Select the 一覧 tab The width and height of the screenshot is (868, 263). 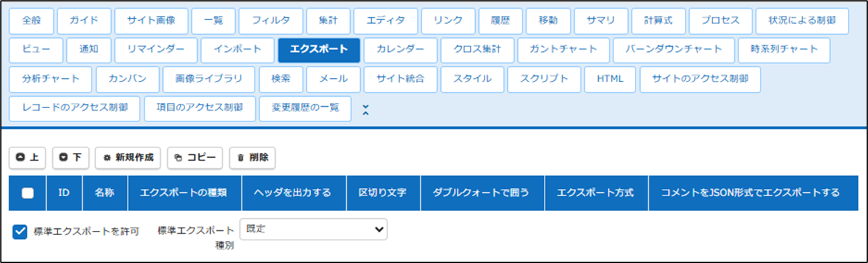click(213, 21)
